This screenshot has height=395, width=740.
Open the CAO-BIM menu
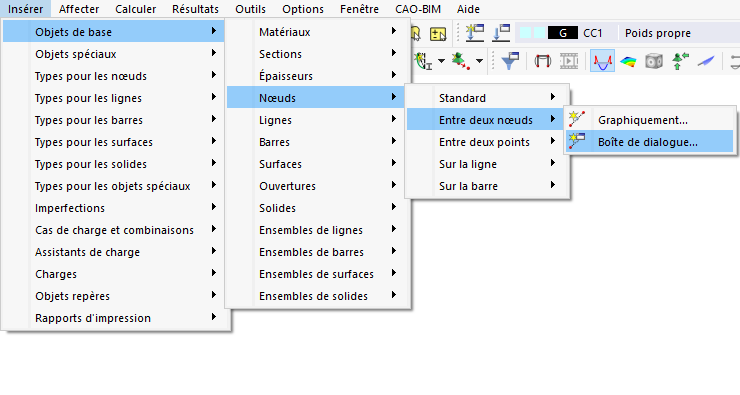click(x=418, y=9)
